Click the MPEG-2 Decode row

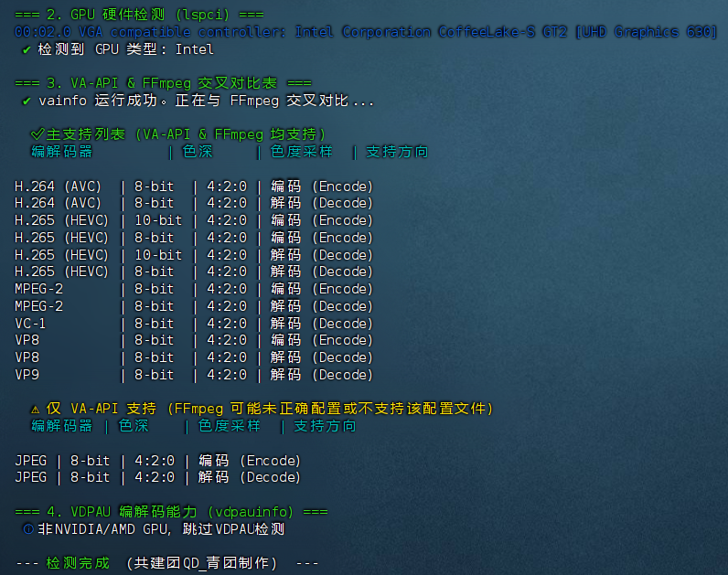pos(194,306)
